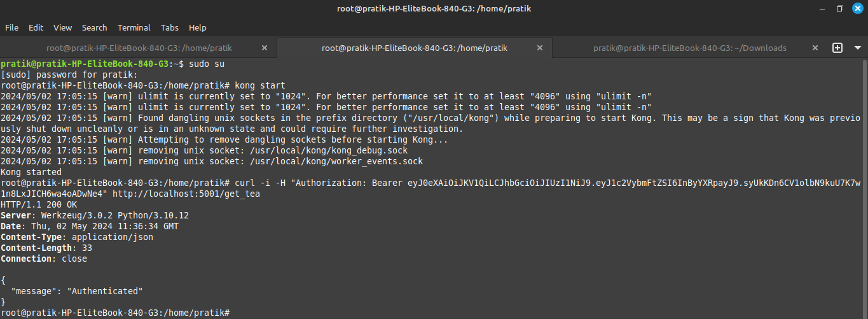Close the middle terminal tab

[540, 48]
